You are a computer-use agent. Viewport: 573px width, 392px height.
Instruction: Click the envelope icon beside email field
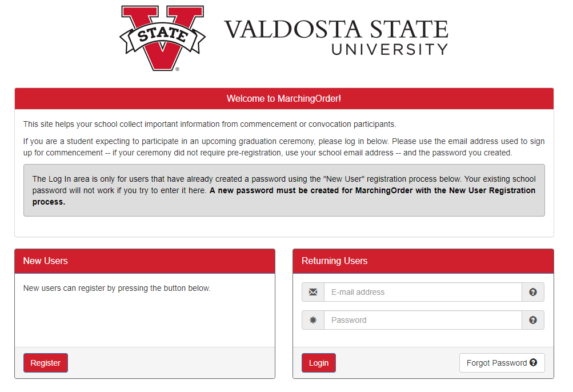coord(312,292)
